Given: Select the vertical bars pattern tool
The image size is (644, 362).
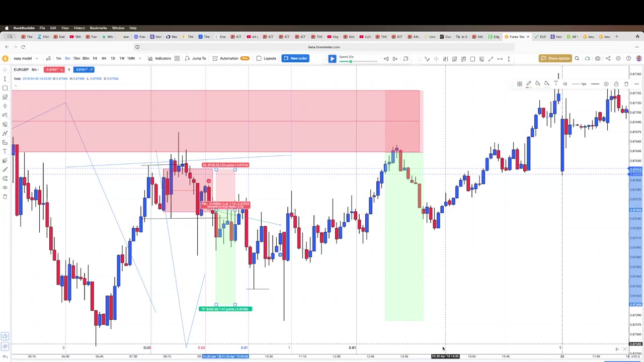Looking at the screenshot, I should (x=445, y=59).
